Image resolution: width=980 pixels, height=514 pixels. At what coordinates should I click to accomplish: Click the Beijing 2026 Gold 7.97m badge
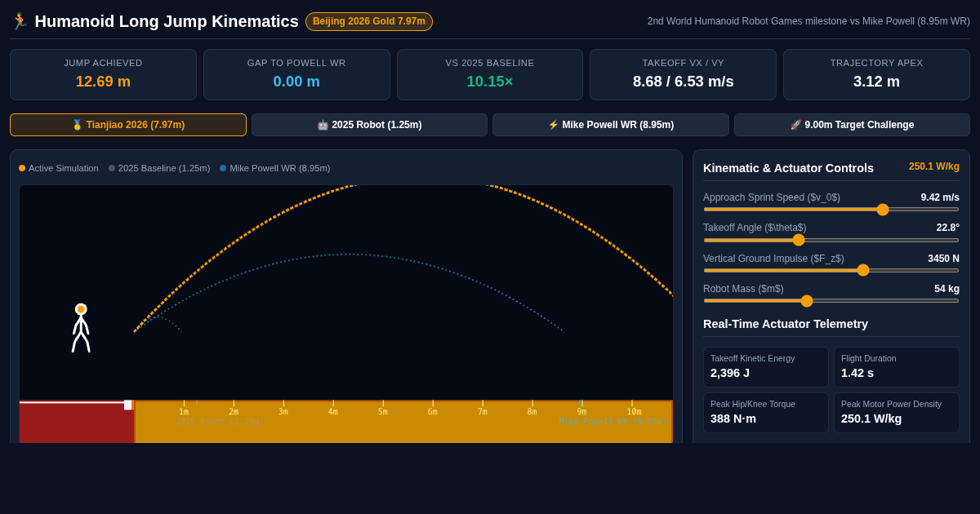click(x=369, y=21)
